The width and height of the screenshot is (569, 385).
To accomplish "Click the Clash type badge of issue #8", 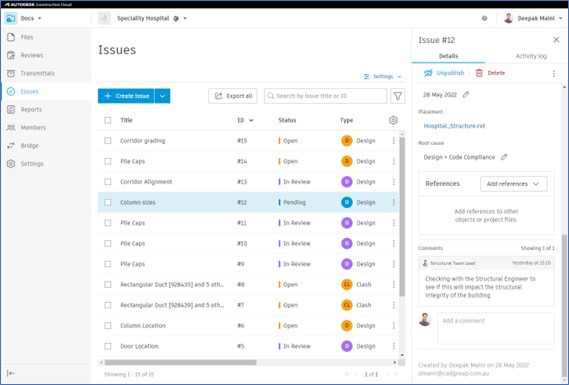I will coord(347,284).
